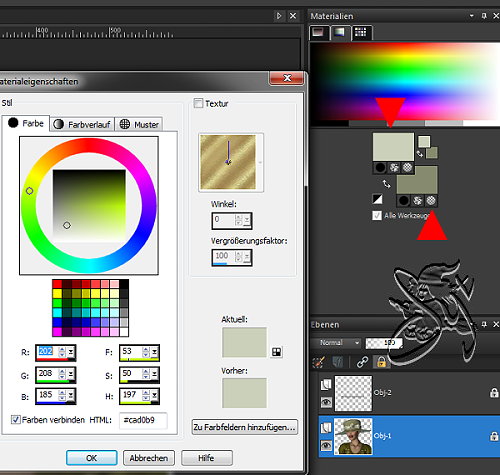Open the F value slider dropdown
The image size is (500, 475).
[x=155, y=352]
